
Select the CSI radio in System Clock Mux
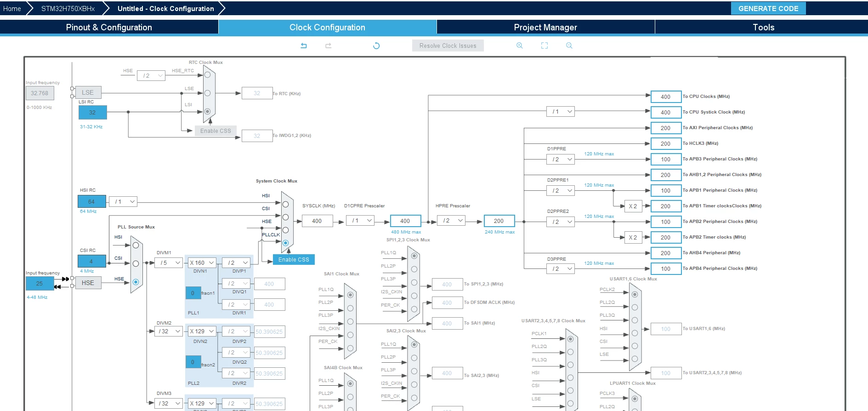coord(285,217)
